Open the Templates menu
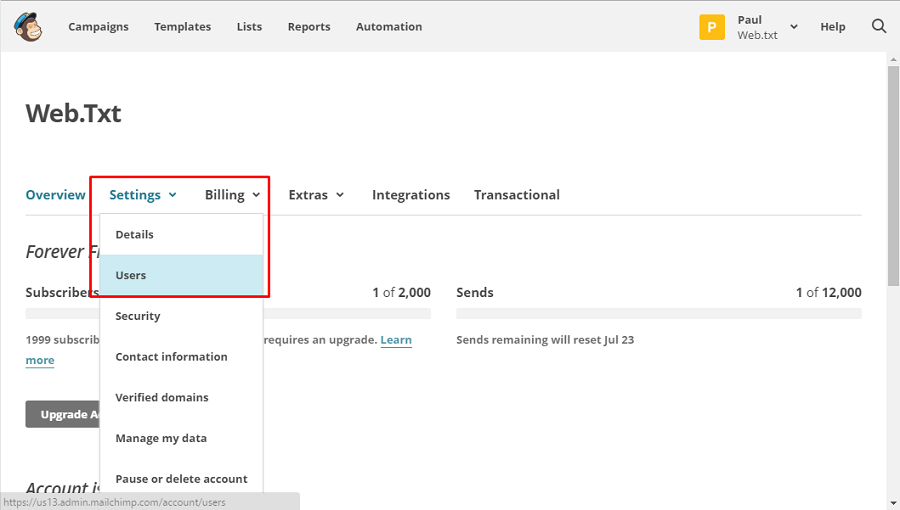 coord(183,26)
